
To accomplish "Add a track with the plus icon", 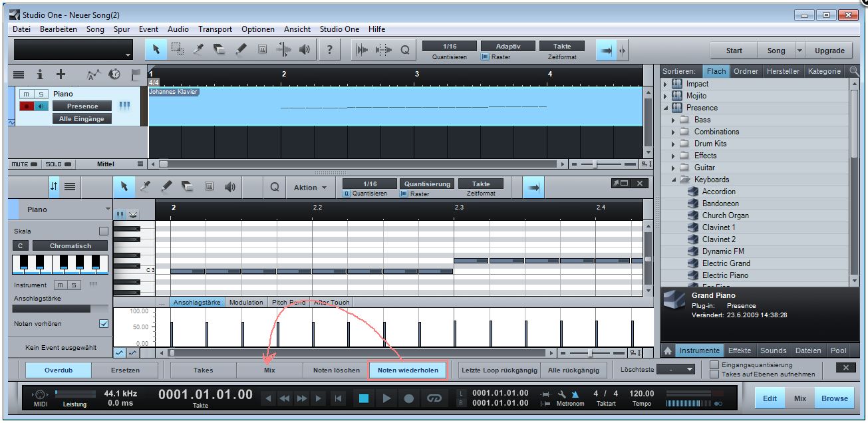I will pos(61,74).
